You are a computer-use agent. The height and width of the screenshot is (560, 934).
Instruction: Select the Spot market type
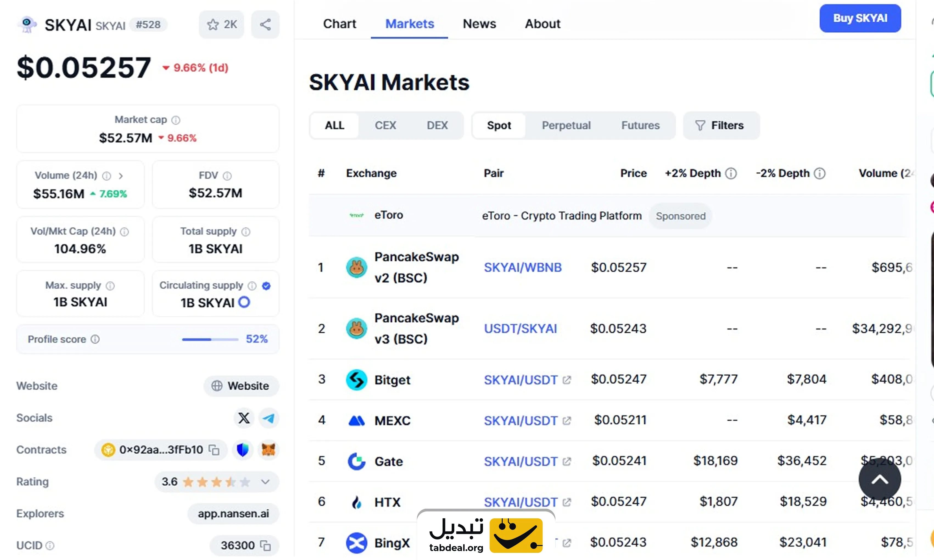499,125
